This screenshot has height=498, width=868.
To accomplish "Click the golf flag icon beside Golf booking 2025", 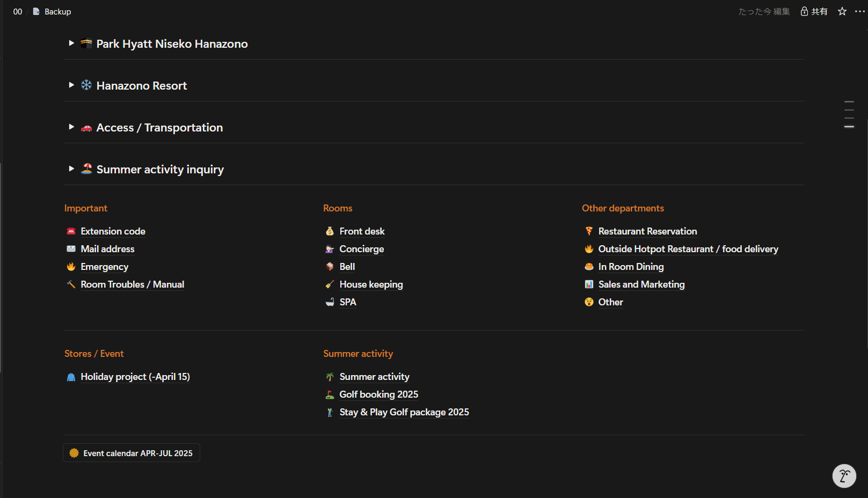I will (x=330, y=394).
